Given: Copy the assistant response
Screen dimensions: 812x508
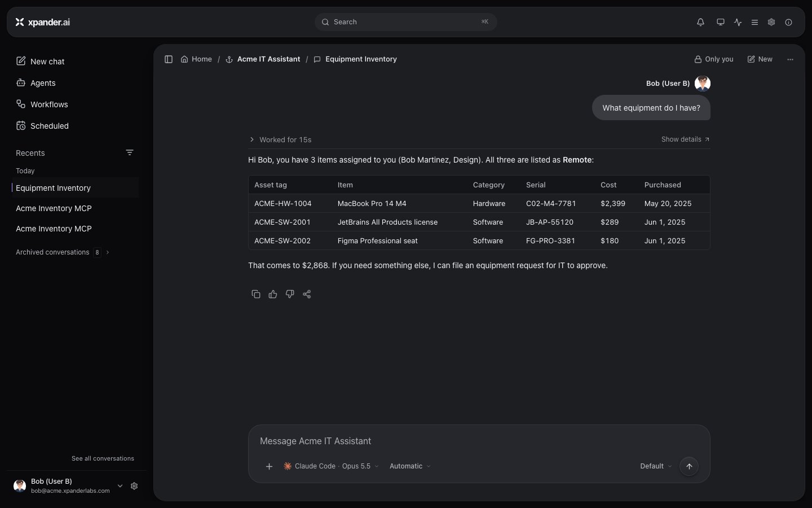Looking at the screenshot, I should tap(256, 294).
